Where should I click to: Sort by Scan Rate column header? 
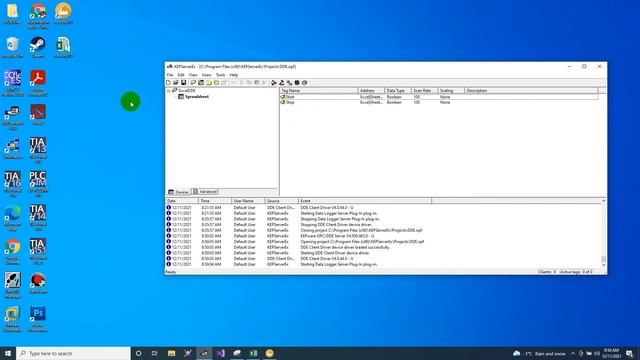pyautogui.click(x=424, y=91)
